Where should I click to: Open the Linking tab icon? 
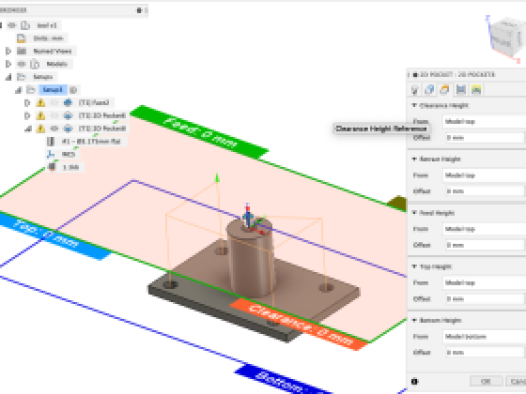tap(476, 90)
